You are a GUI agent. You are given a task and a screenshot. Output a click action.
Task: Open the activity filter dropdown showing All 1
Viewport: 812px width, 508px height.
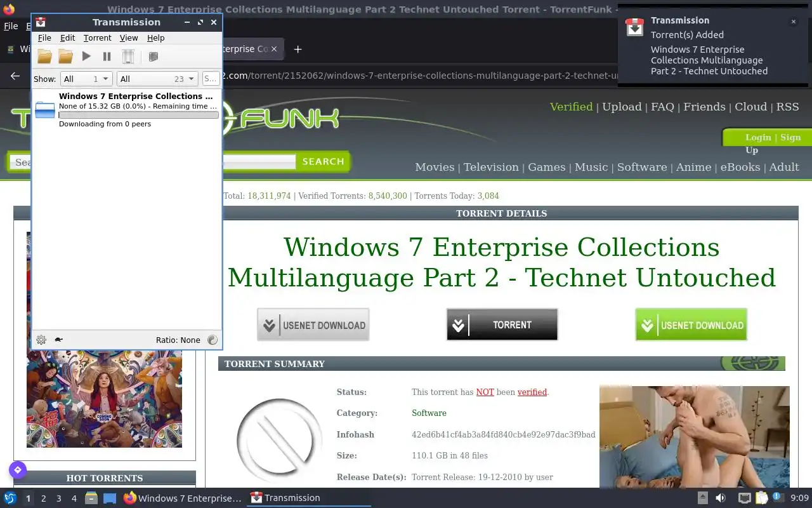86,79
